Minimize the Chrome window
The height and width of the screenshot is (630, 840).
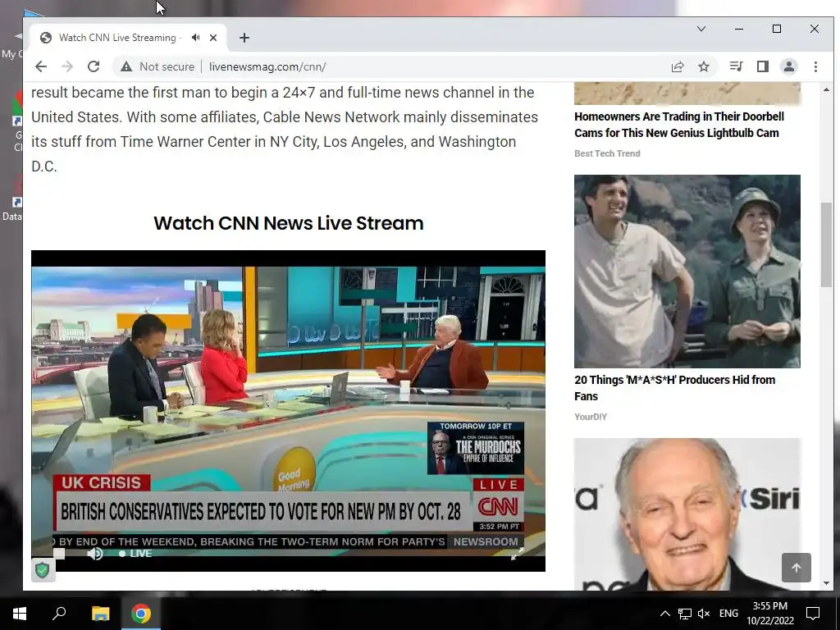739,29
